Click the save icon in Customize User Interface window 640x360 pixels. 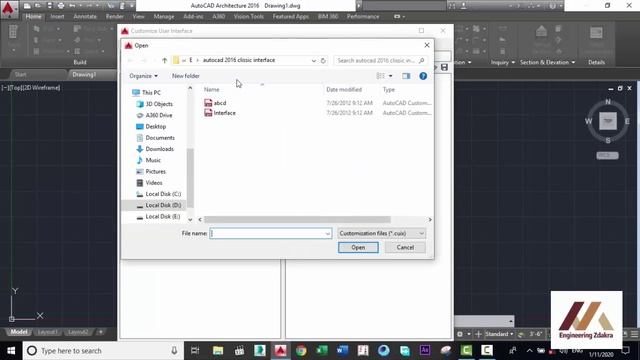(x=444, y=67)
